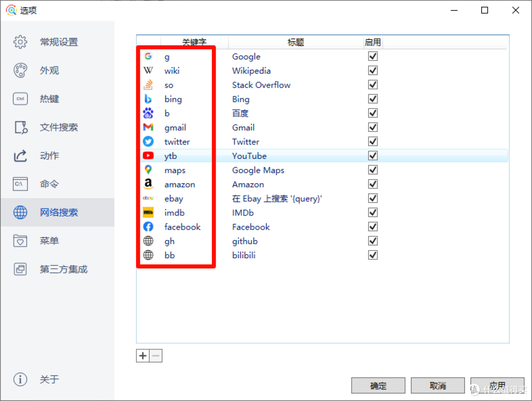Toggle the Gmail enabled checkbox

(x=373, y=127)
